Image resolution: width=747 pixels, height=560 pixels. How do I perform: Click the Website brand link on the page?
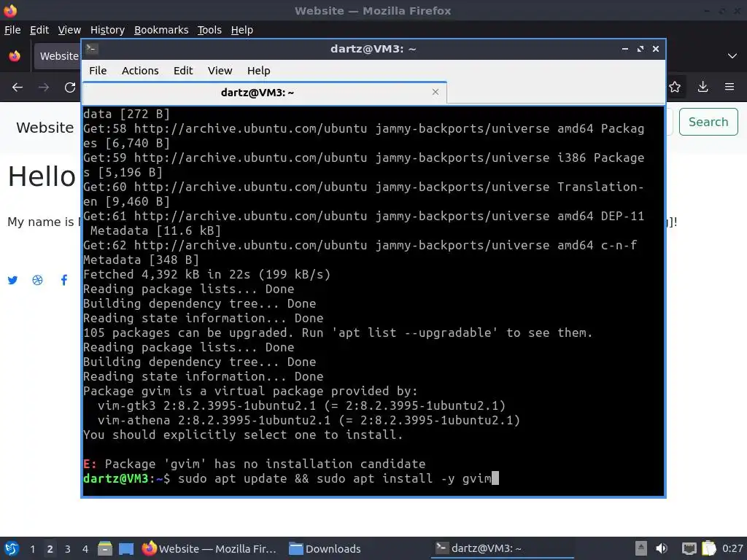pyautogui.click(x=44, y=128)
